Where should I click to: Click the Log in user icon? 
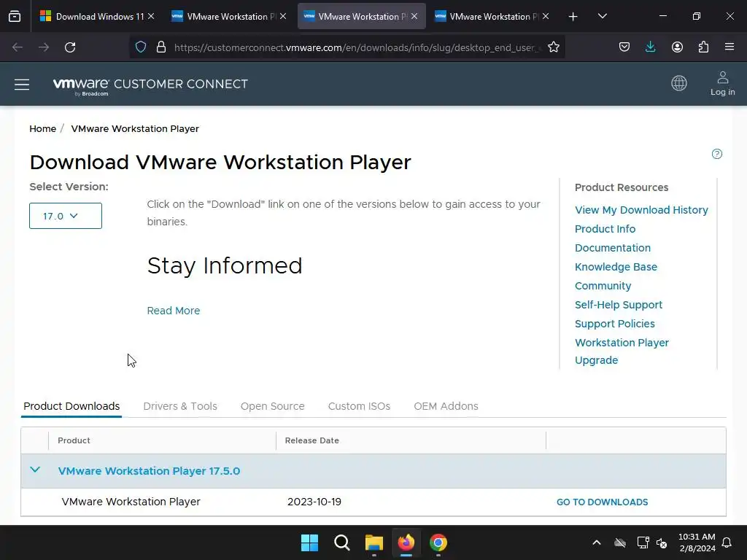point(723,83)
